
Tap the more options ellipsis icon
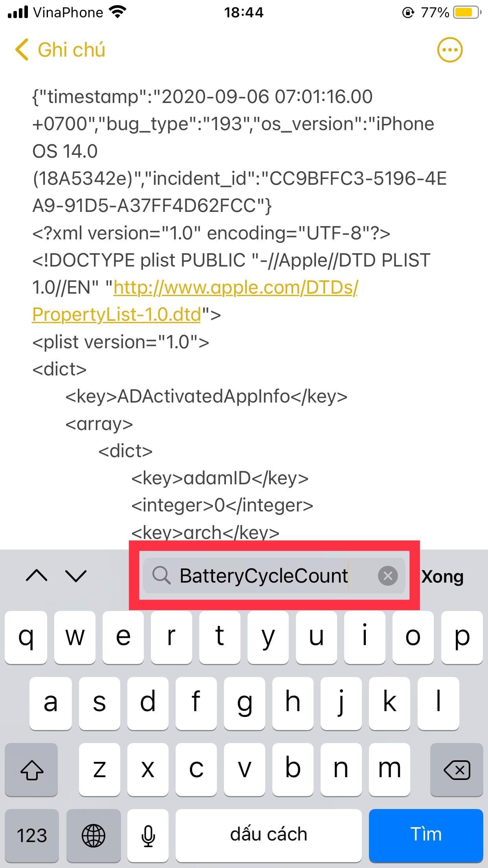tap(450, 50)
